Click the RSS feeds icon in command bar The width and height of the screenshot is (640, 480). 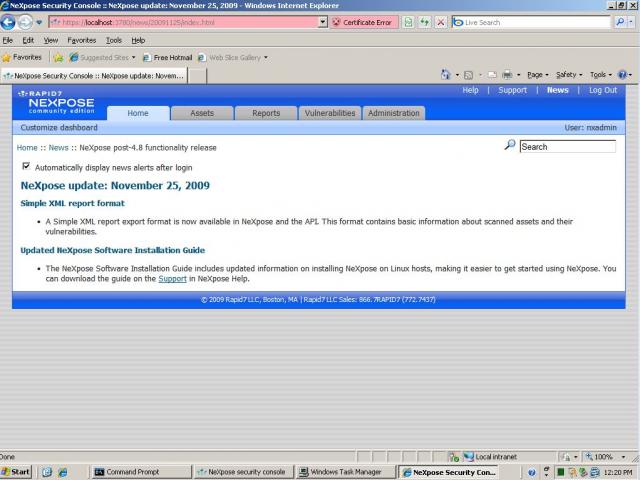pyautogui.click(x=469, y=75)
